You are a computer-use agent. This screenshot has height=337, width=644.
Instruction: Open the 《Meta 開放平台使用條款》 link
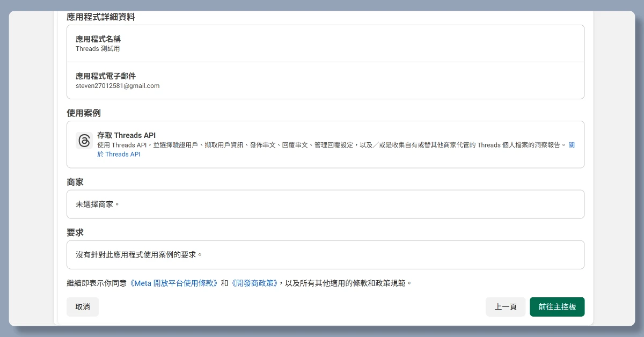pyautogui.click(x=173, y=283)
